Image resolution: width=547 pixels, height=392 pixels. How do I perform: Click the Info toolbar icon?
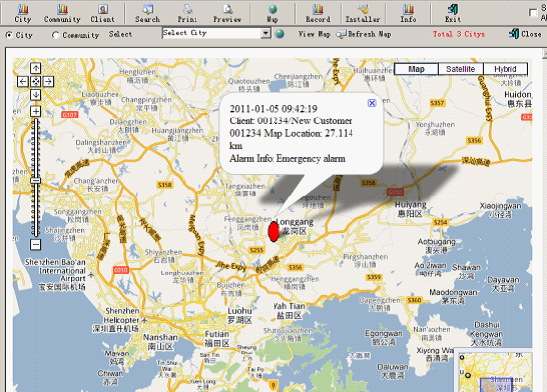pyautogui.click(x=408, y=13)
